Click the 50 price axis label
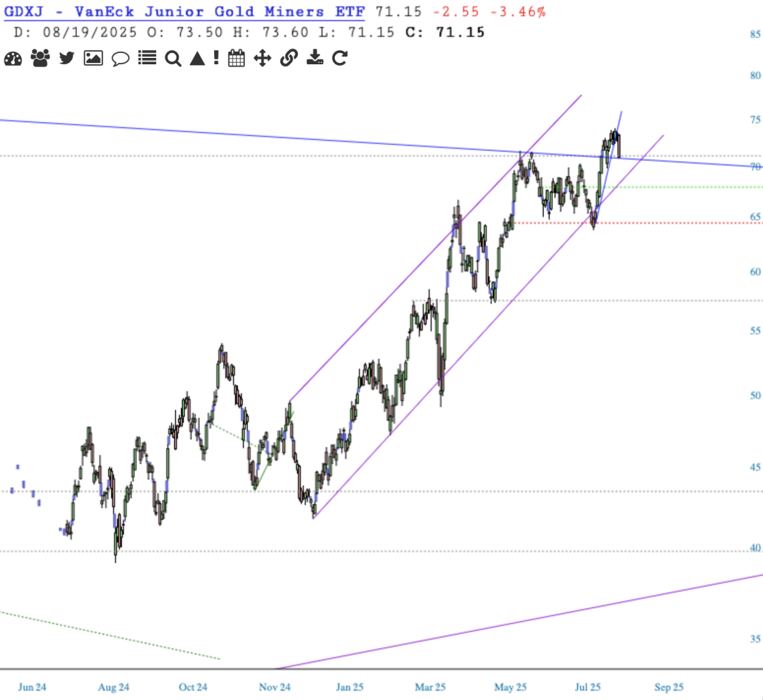This screenshot has height=700, width=763. [x=755, y=396]
